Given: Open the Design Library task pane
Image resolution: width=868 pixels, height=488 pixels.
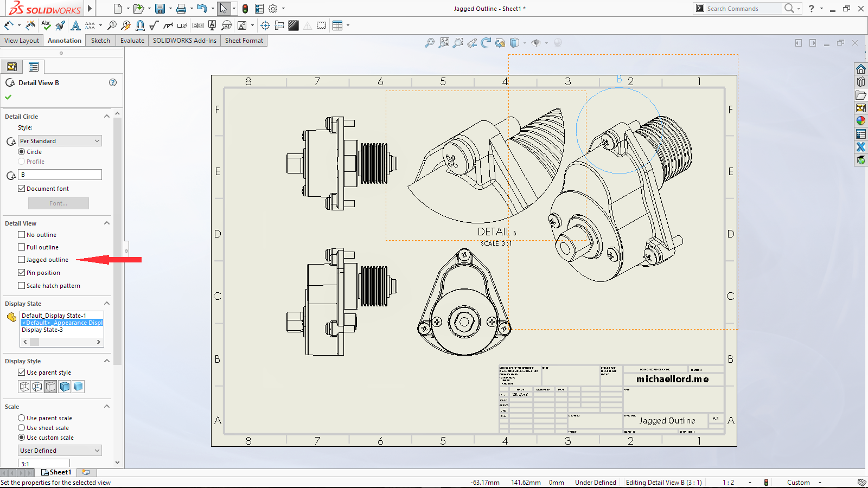Looking at the screenshot, I should (x=861, y=81).
